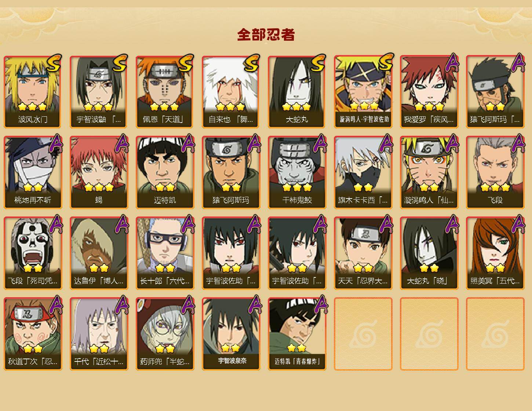The width and height of the screenshot is (532, 411).
Task: Select the 宇智波泉奈 ninja card
Action: pos(231,334)
